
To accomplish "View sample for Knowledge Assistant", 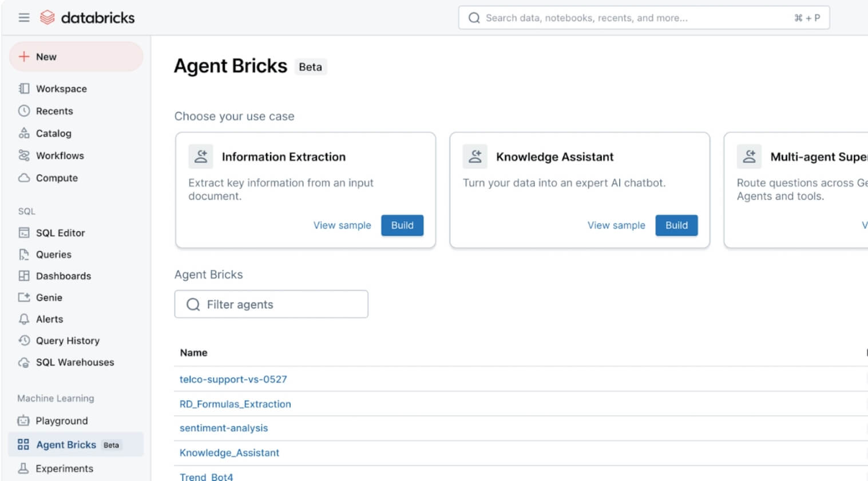I will point(616,225).
